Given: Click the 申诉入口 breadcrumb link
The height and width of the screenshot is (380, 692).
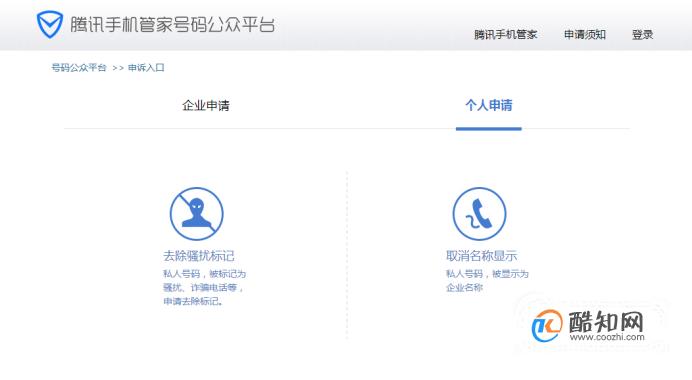Looking at the screenshot, I should 146,68.
